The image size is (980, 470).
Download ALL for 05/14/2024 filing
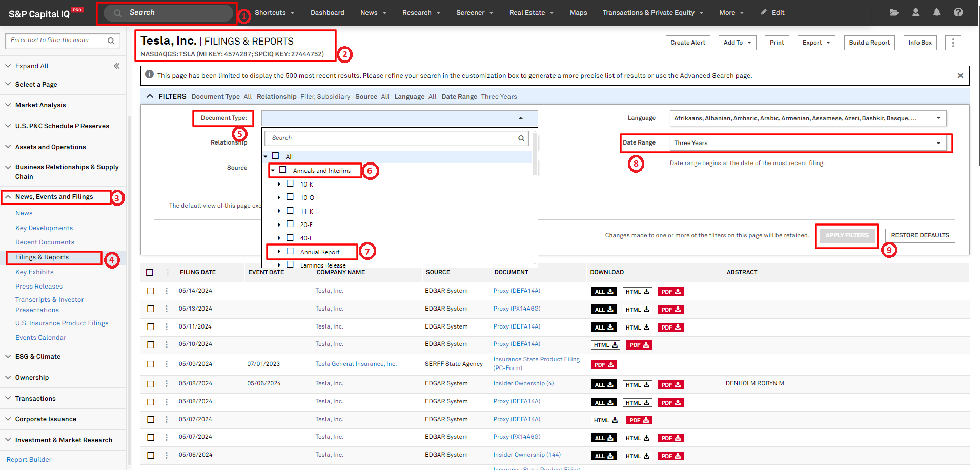click(x=604, y=292)
